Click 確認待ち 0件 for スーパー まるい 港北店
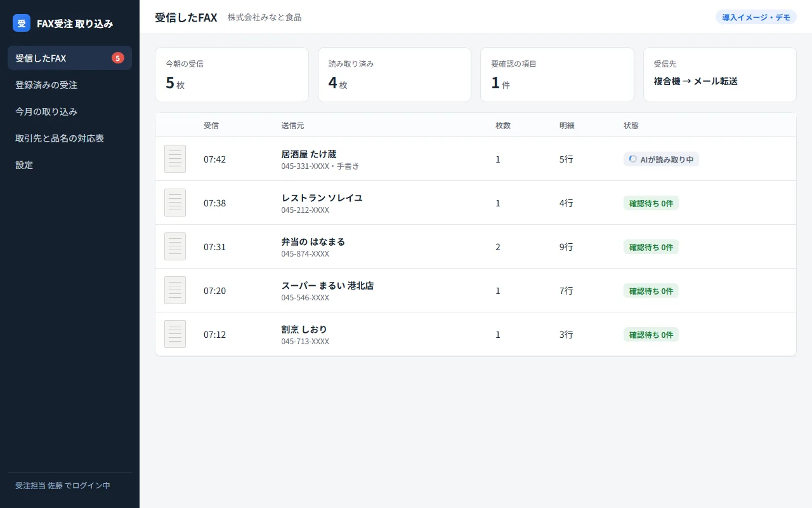This screenshot has height=508, width=812. coord(651,291)
